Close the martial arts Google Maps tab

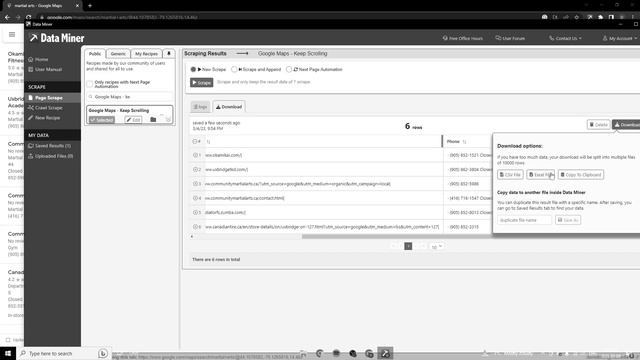pyautogui.click(x=77, y=6)
